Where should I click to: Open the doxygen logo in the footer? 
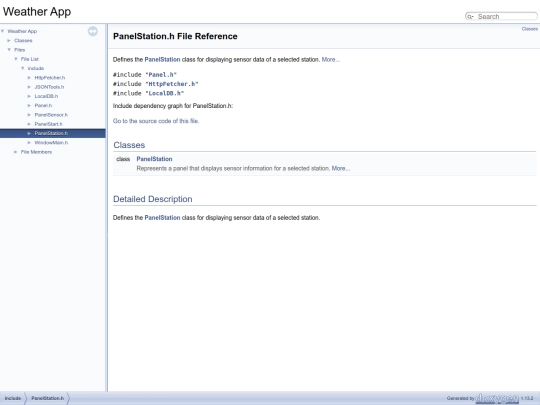point(497,398)
